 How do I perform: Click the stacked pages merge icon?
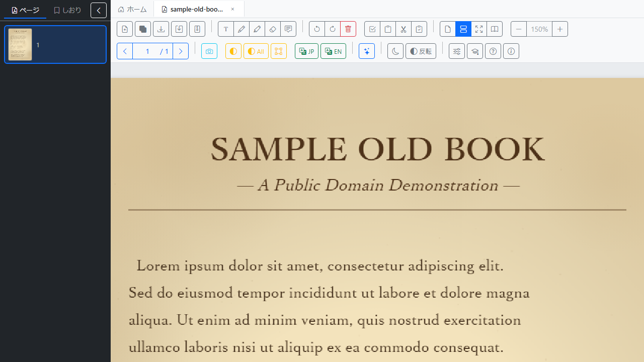143,29
